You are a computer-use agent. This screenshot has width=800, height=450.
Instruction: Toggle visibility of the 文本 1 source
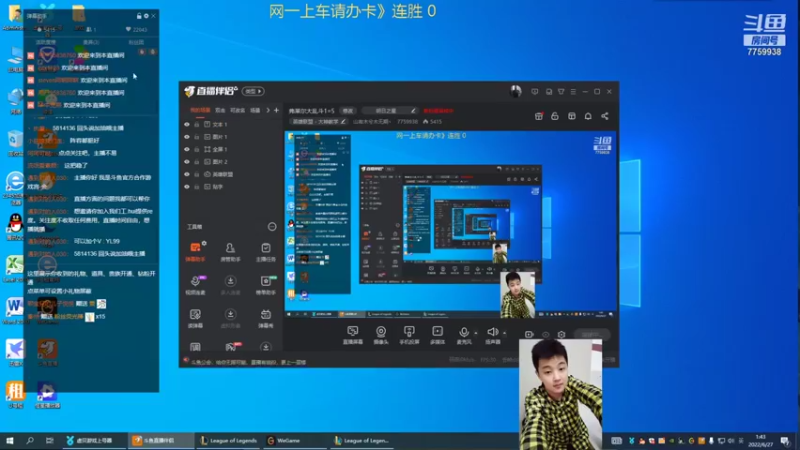pyautogui.click(x=187, y=124)
